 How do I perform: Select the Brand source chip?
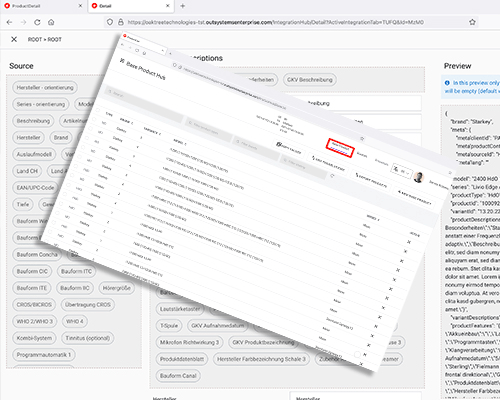click(x=61, y=137)
